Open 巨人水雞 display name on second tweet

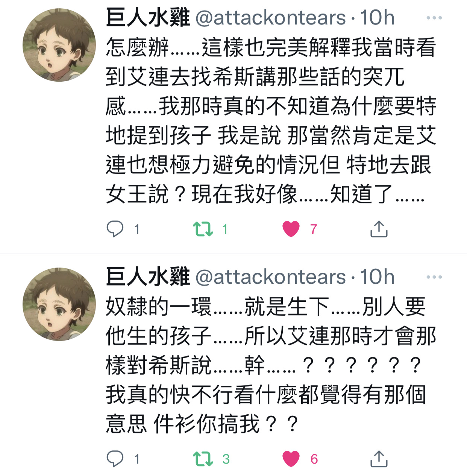click(148, 277)
